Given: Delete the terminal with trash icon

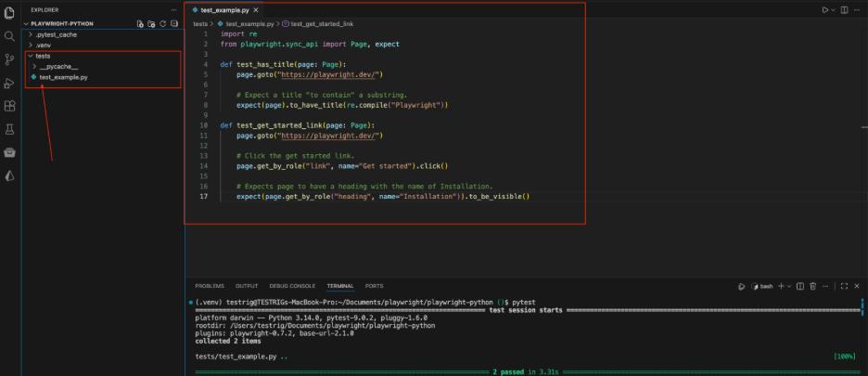Looking at the screenshot, I should (812, 286).
